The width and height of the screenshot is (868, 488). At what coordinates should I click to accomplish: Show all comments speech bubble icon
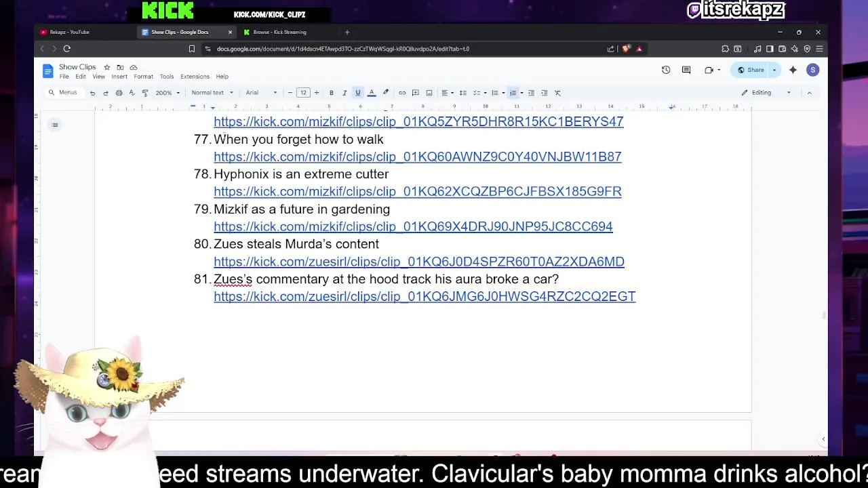point(686,70)
